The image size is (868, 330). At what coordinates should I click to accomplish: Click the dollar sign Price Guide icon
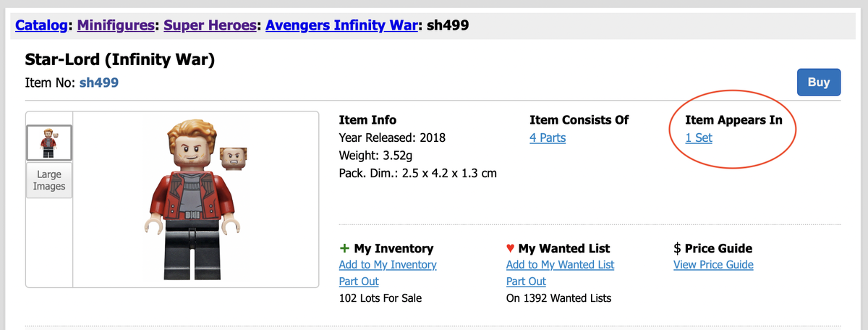pos(677,248)
